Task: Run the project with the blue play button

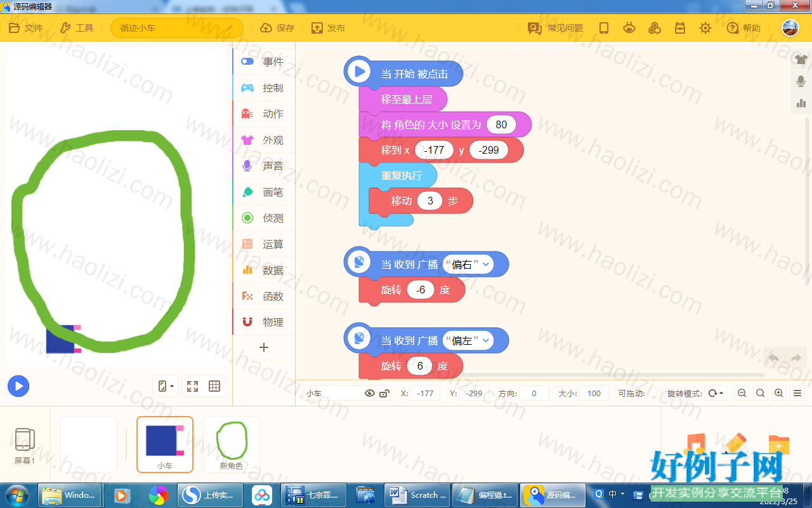Action: 18,385
